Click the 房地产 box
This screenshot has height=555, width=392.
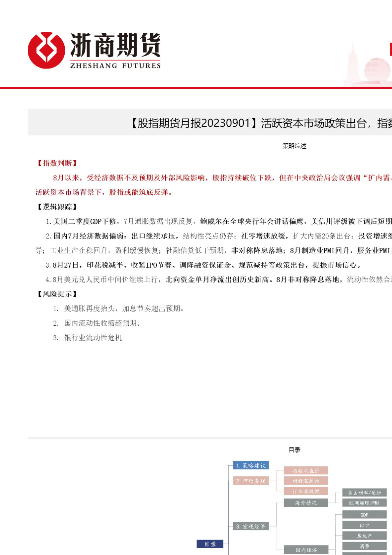(x=364, y=536)
